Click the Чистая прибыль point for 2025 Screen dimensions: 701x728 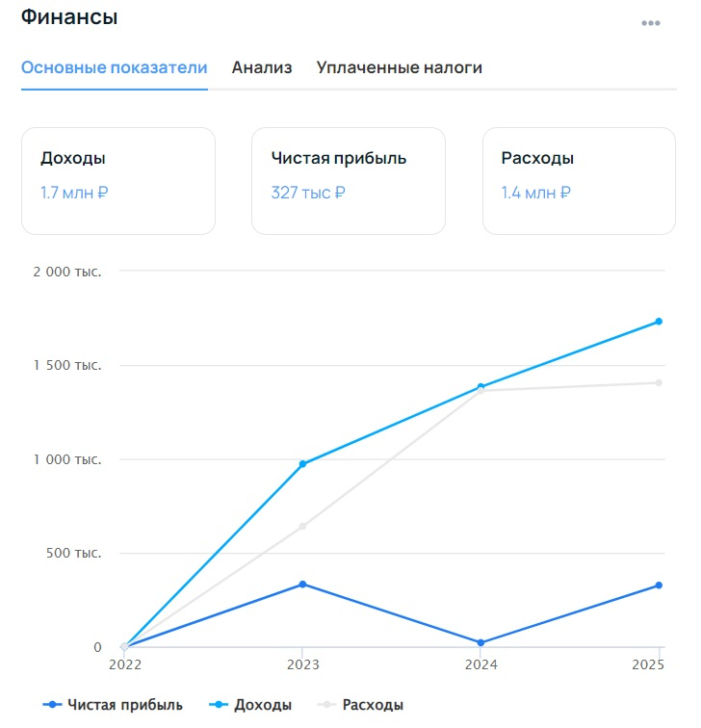coord(659,585)
